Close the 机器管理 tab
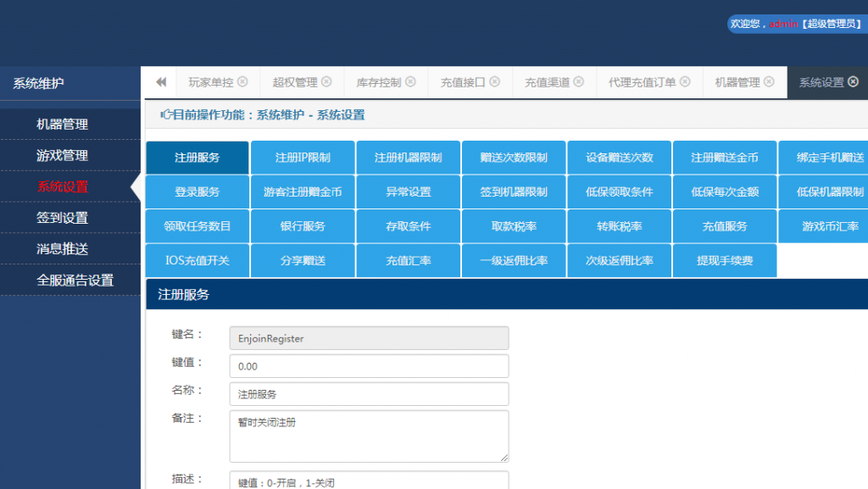 [767, 82]
